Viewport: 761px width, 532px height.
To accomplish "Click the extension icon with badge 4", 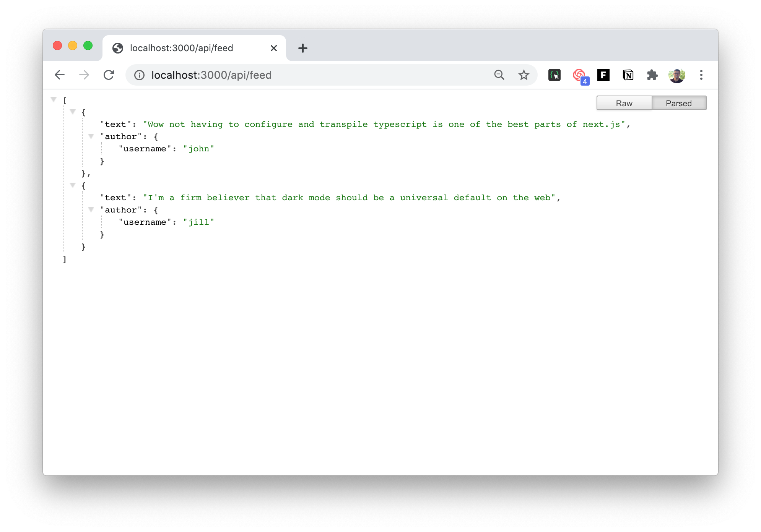I will (580, 75).
